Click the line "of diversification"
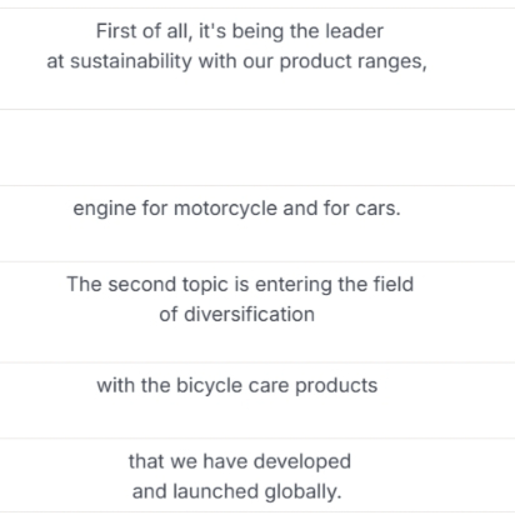This screenshot has height=513, width=515. [237, 314]
